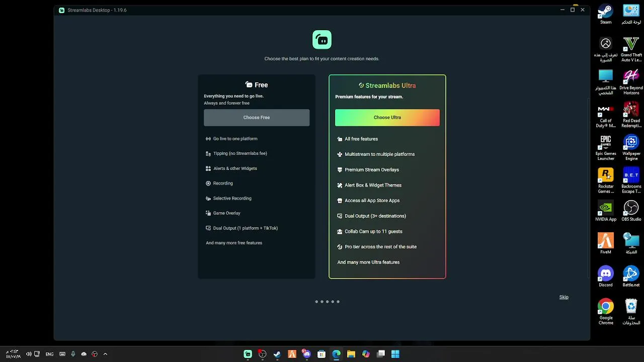The image size is (644, 362).
Task: Click the Choose Ultra button
Action: tap(387, 117)
